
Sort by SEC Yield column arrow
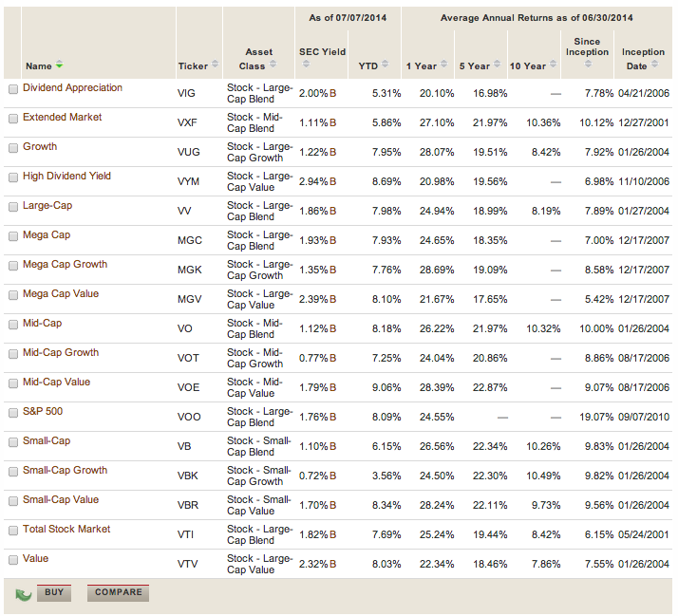pyautogui.click(x=306, y=64)
